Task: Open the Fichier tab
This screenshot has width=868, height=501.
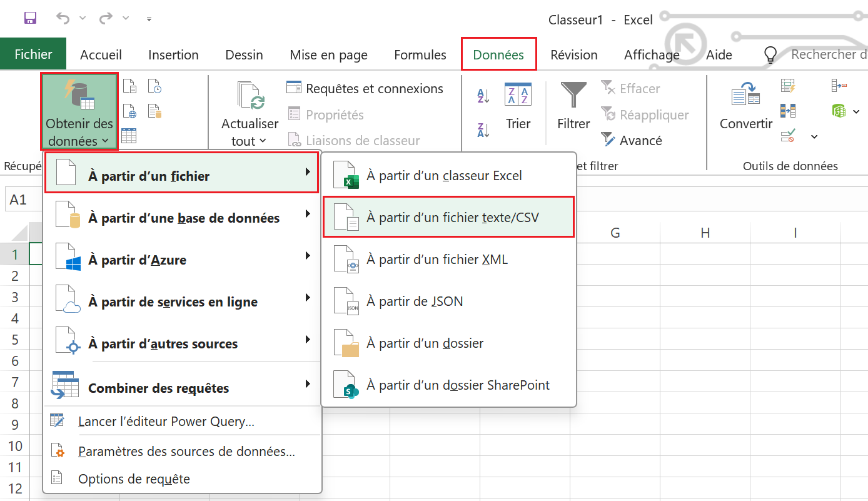Action: pos(33,54)
